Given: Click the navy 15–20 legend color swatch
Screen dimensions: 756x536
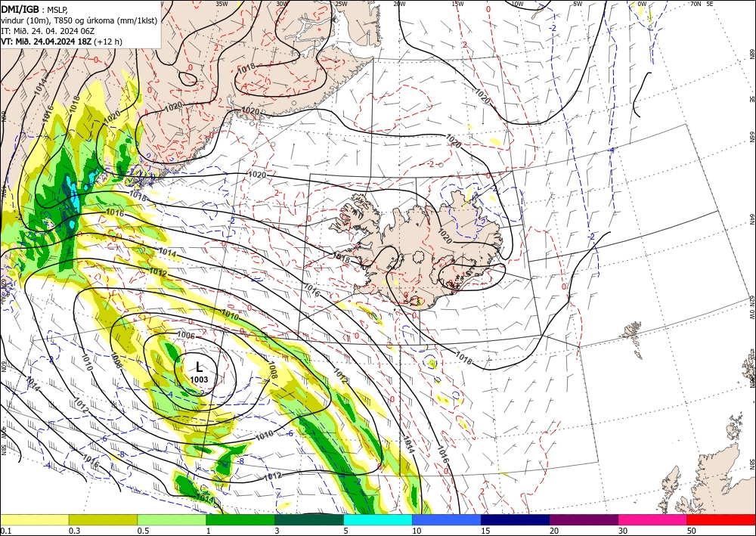Looking at the screenshot, I should coord(516,519).
